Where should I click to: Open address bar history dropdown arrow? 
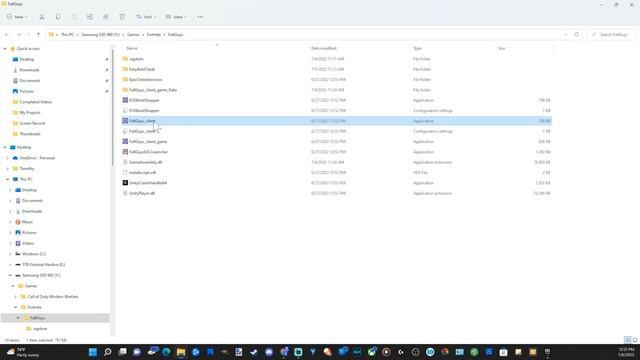click(x=565, y=35)
